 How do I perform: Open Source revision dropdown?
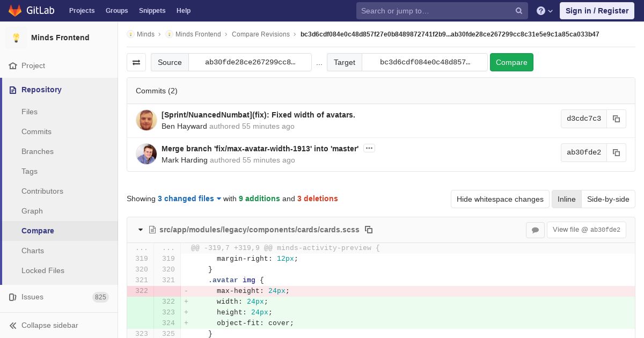pyautogui.click(x=250, y=62)
